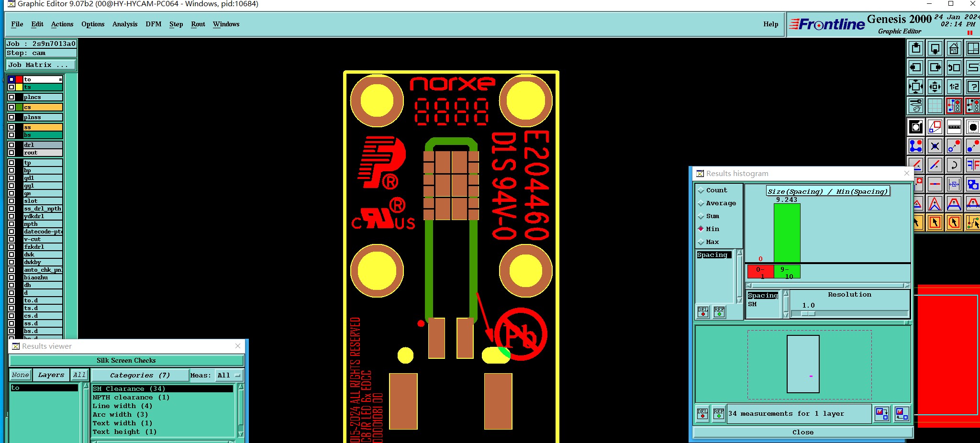The width and height of the screenshot is (980, 443).
Task: Toggle the checkbox for layer rout
Action: pyautogui.click(x=11, y=153)
